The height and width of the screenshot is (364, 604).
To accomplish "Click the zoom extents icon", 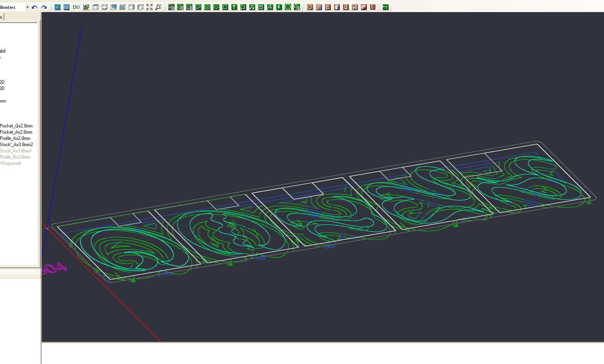I will [149, 7].
